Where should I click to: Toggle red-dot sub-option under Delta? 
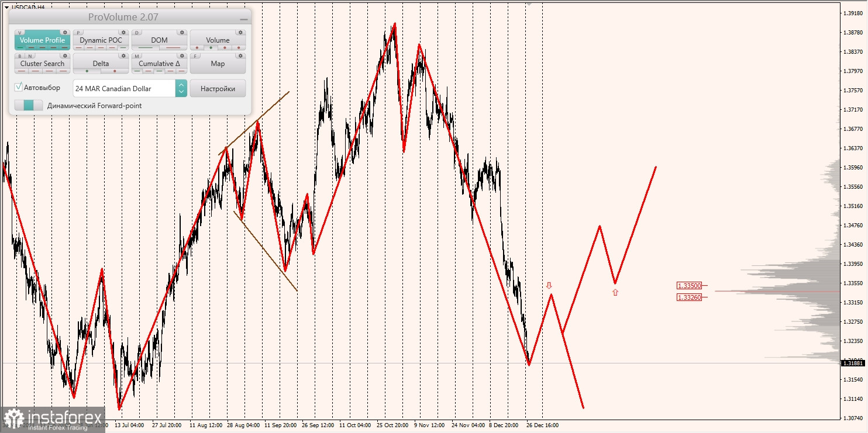tap(115, 71)
